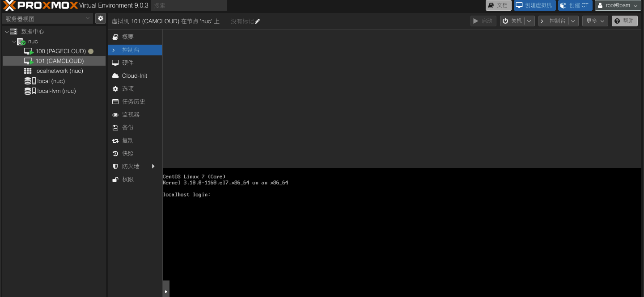Switch to the Cloud-Init tab
The height and width of the screenshot is (297, 644).
(x=135, y=76)
